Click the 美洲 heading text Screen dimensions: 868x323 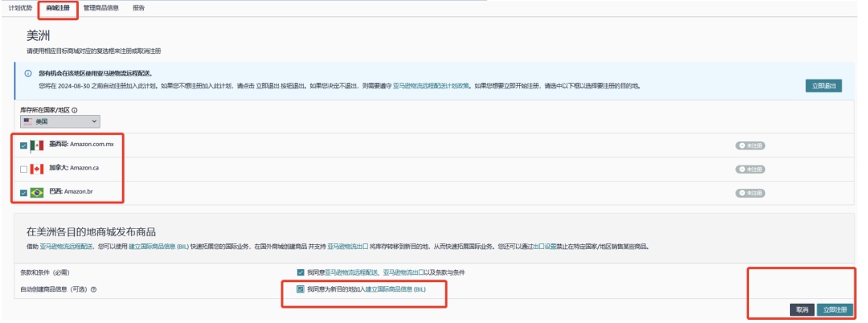coord(39,36)
